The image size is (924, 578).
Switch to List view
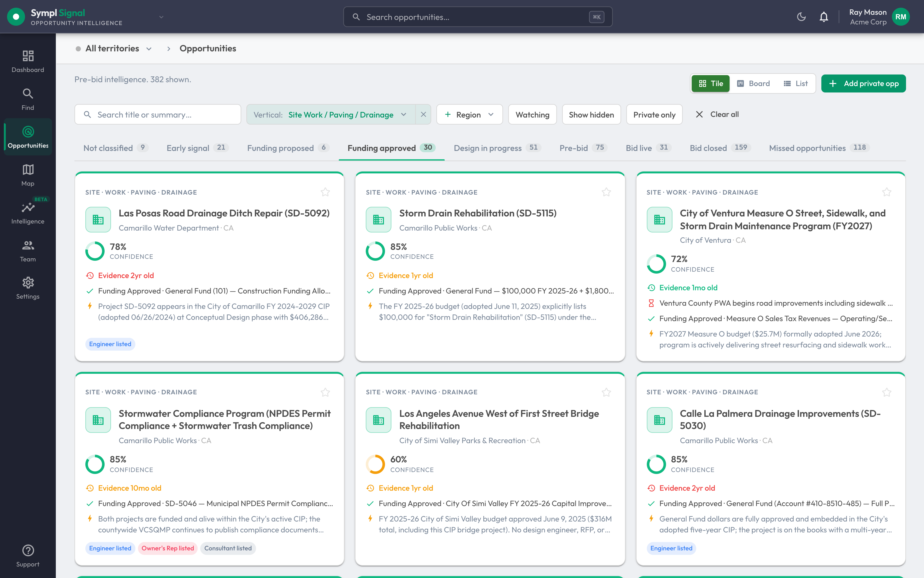[x=796, y=83]
